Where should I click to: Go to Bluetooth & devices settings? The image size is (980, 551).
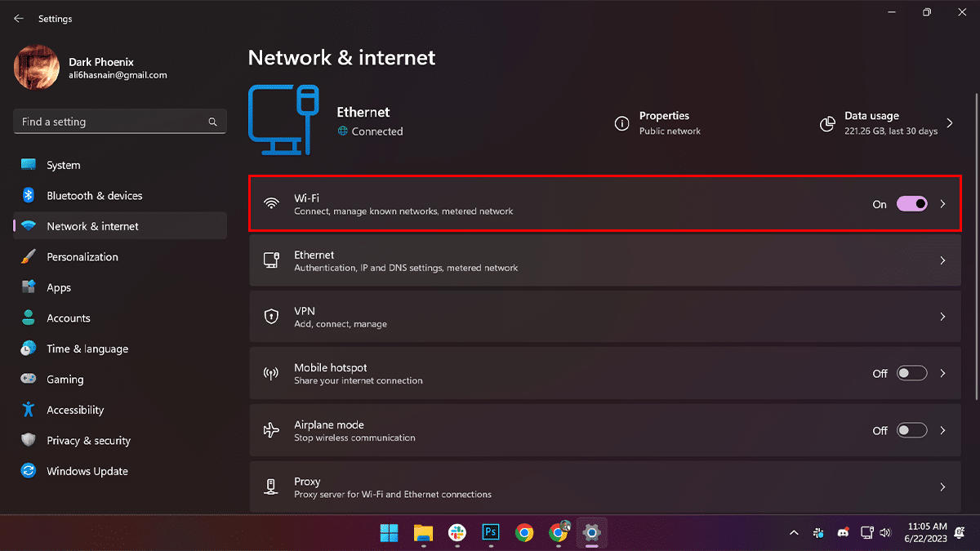[x=94, y=196]
